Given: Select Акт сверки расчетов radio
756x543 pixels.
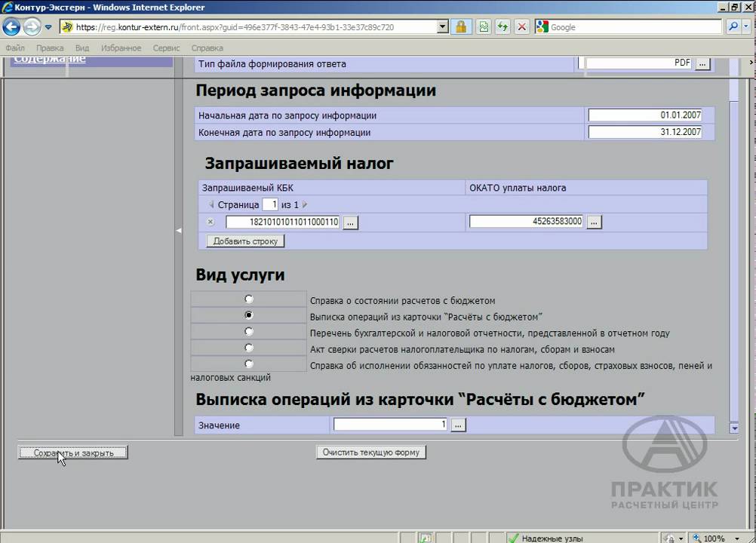Looking at the screenshot, I should [x=249, y=348].
